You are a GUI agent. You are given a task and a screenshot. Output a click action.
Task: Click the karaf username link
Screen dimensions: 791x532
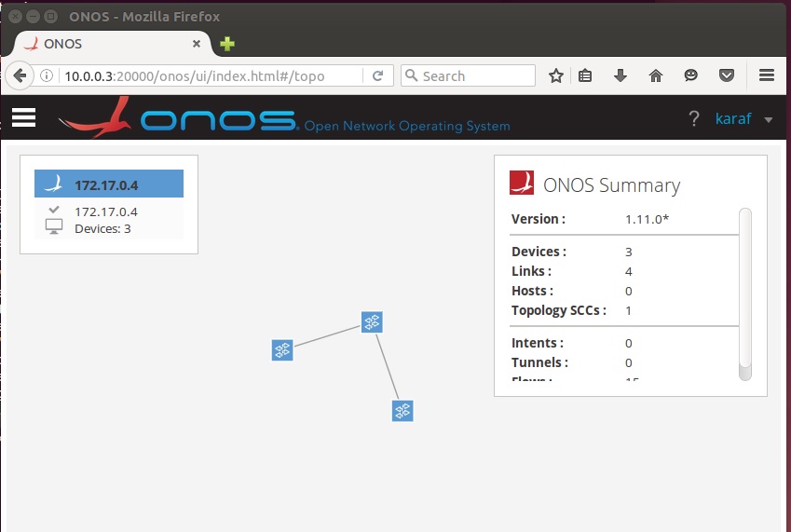coord(733,119)
